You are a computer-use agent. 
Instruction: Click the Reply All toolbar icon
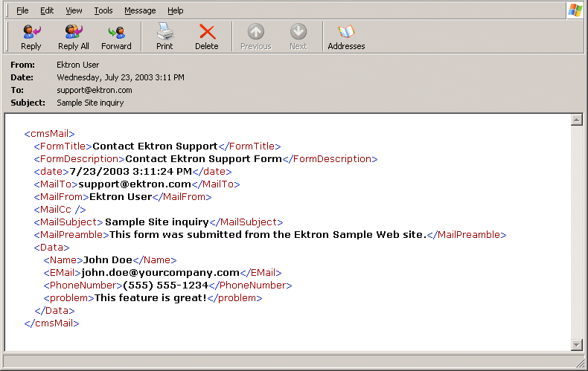pos(74,37)
